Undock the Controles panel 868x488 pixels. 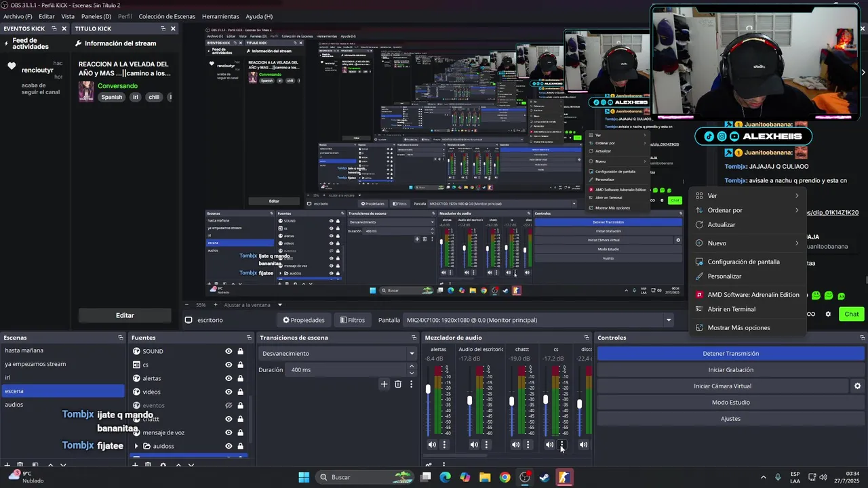point(862,338)
